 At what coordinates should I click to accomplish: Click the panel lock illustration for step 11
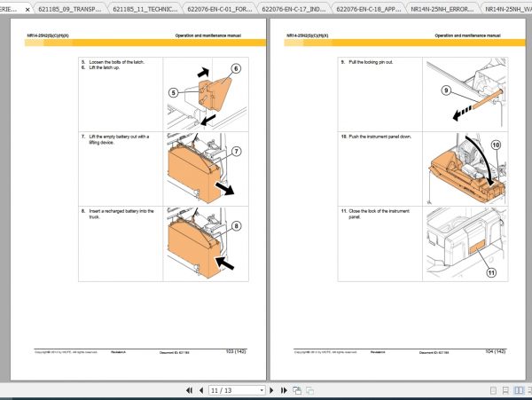pos(465,244)
